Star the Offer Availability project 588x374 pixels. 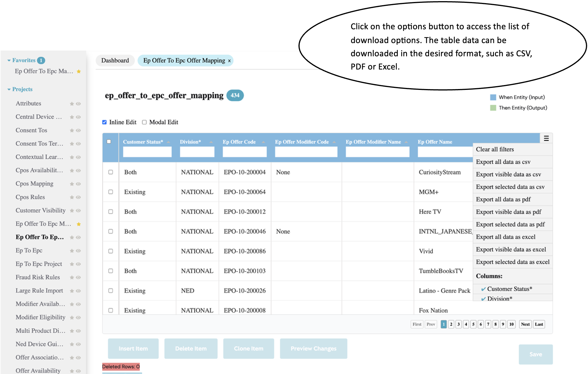[72, 371]
